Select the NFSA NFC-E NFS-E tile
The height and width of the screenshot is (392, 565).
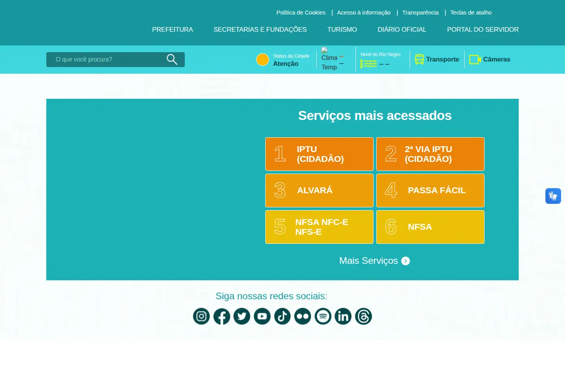point(319,227)
